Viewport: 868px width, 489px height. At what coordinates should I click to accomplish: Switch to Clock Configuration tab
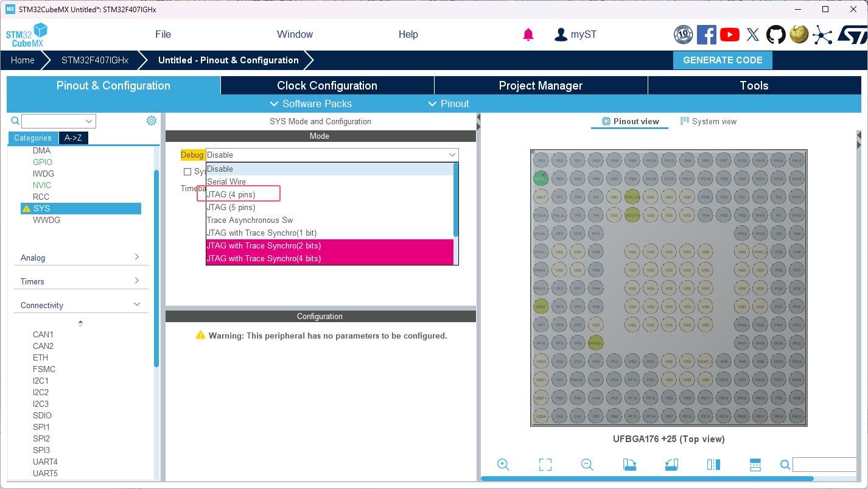pyautogui.click(x=327, y=85)
